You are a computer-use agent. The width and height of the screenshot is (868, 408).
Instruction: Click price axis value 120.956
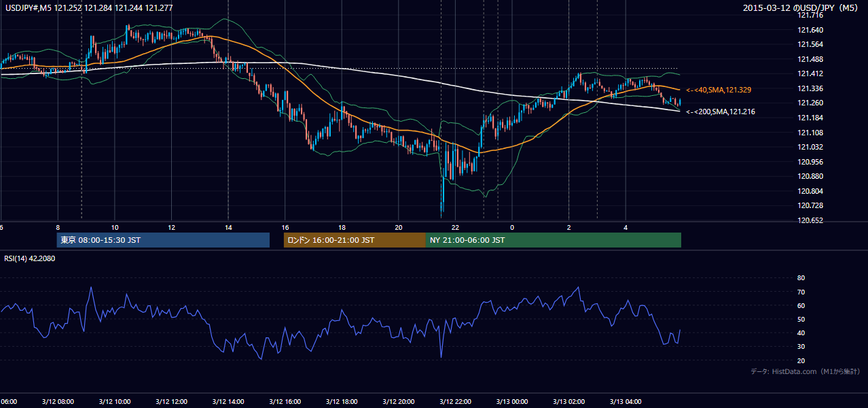pyautogui.click(x=810, y=162)
